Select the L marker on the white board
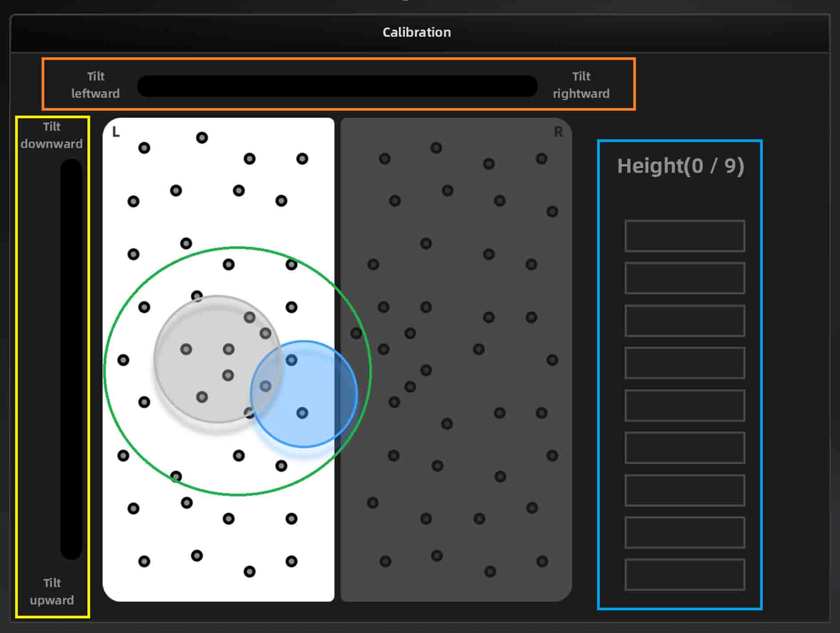The image size is (840, 633). [x=116, y=132]
